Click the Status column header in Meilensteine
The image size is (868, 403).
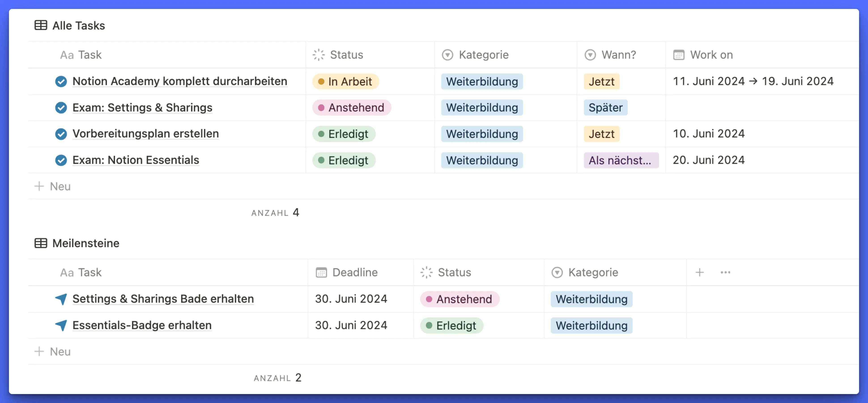pyautogui.click(x=454, y=272)
